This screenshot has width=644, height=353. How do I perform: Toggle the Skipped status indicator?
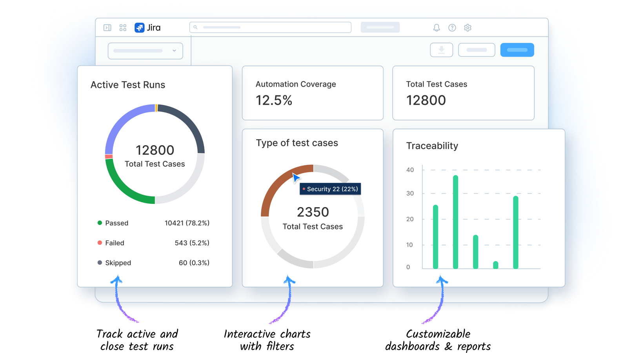click(99, 263)
